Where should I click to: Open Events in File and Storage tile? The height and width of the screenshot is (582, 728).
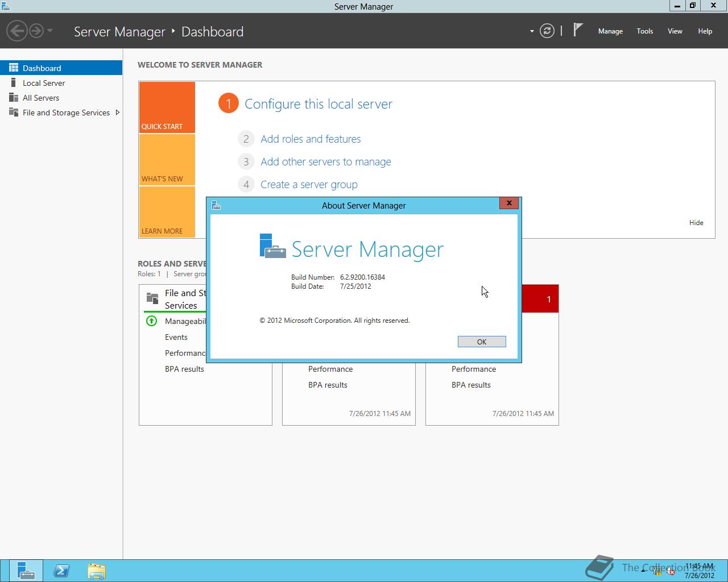point(176,337)
